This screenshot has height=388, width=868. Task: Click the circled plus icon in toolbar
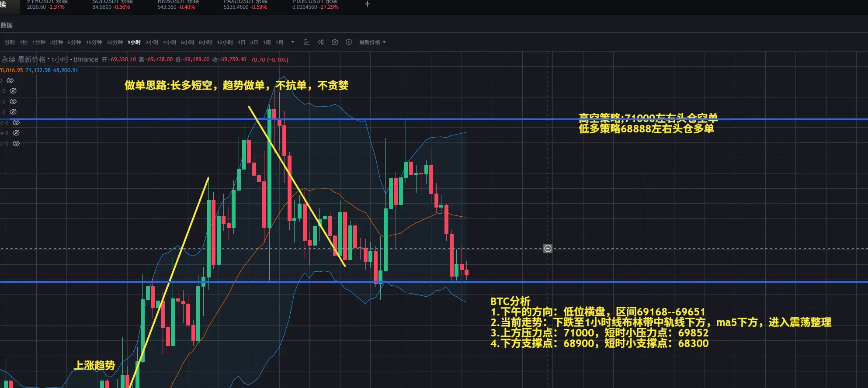(x=349, y=42)
